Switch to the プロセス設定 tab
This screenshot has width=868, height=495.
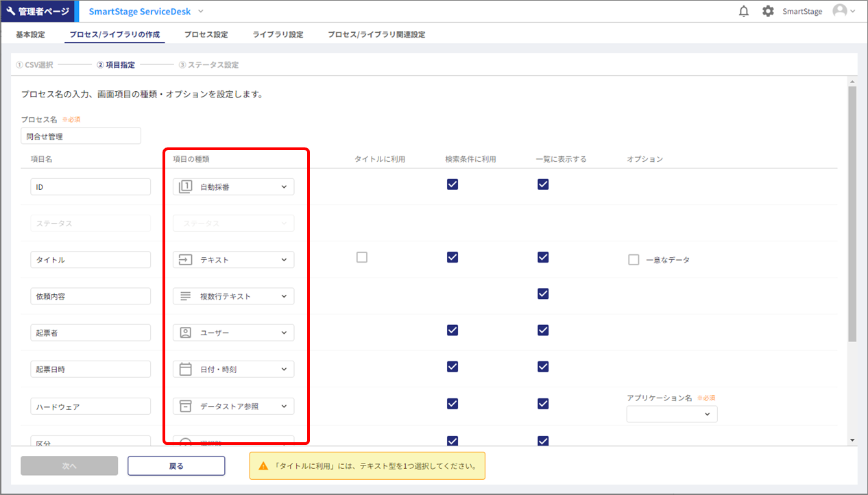point(206,34)
